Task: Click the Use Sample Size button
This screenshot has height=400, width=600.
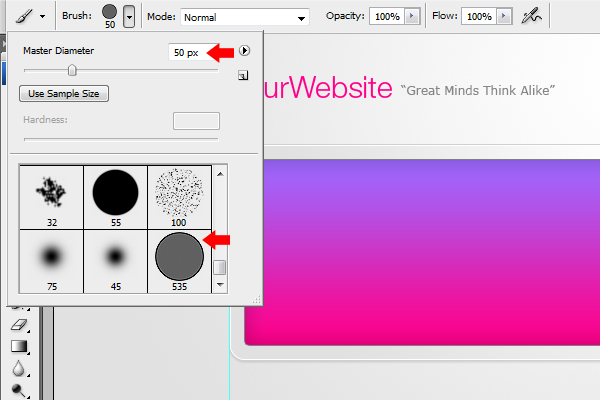Action: [64, 93]
